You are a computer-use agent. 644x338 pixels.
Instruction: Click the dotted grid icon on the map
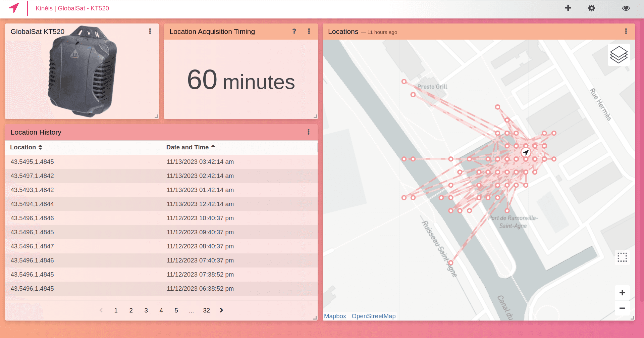622,257
